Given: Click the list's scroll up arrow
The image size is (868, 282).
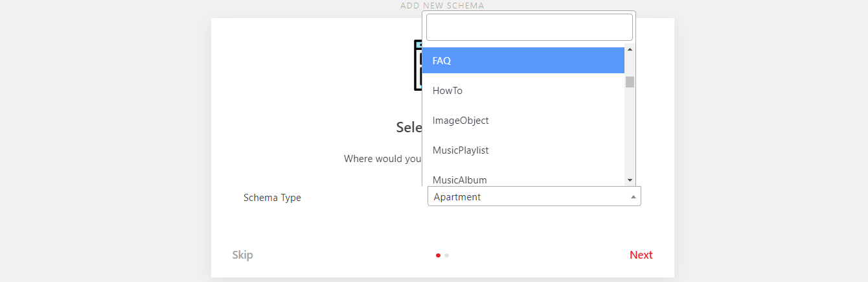Looking at the screenshot, I should click(x=630, y=49).
